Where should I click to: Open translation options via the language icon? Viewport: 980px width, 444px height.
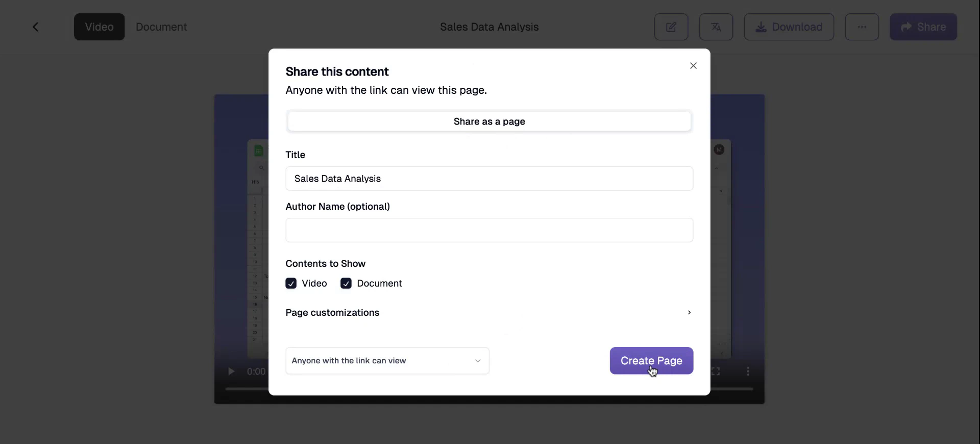[716, 27]
